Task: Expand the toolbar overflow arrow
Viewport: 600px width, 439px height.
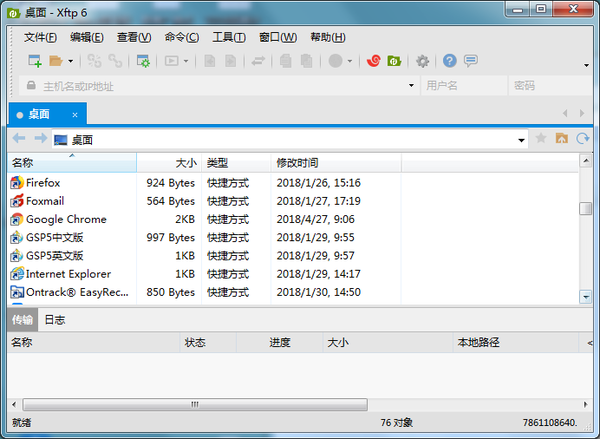Action: tap(586, 65)
